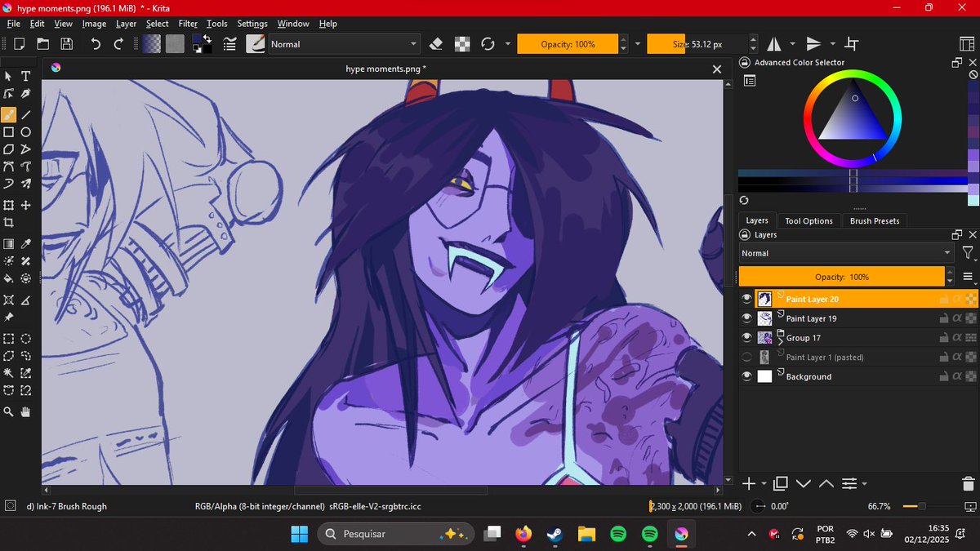This screenshot has height=551, width=980.
Task: Adjust layer Opacity slider in Layers
Action: coord(841,277)
